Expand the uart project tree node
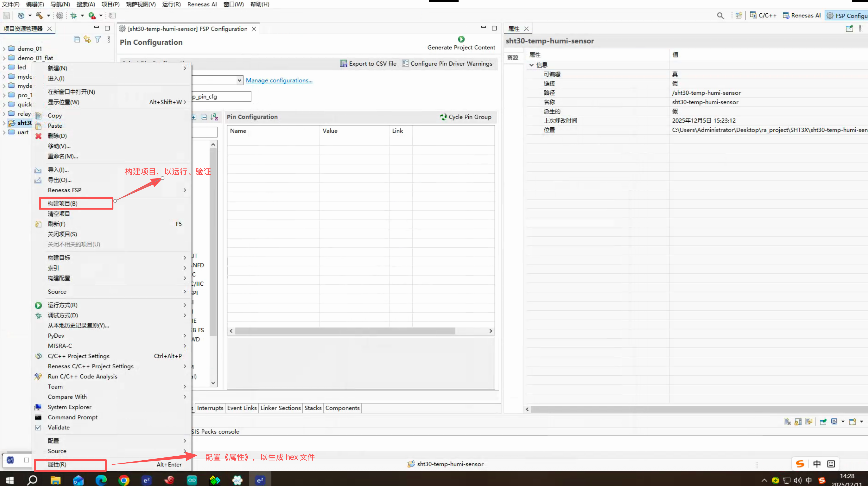The image size is (868, 486). [4, 132]
